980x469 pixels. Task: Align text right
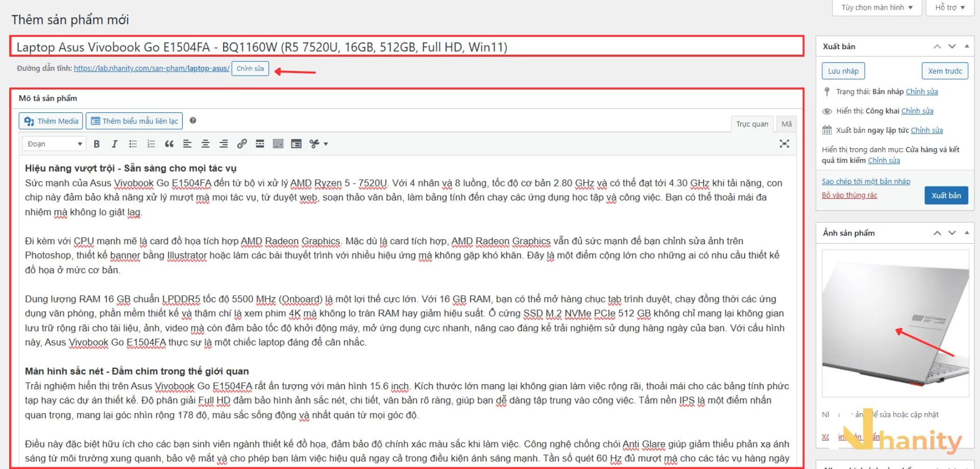[x=224, y=144]
